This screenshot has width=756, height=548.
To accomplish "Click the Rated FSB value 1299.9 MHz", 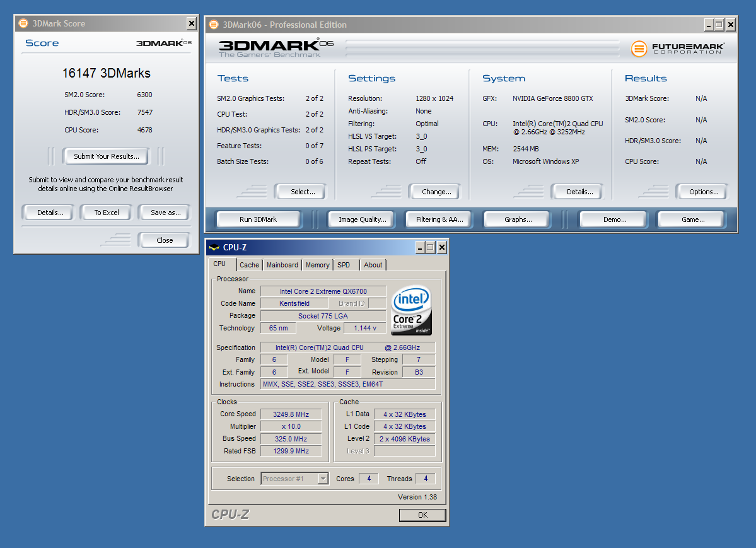I will pos(291,451).
